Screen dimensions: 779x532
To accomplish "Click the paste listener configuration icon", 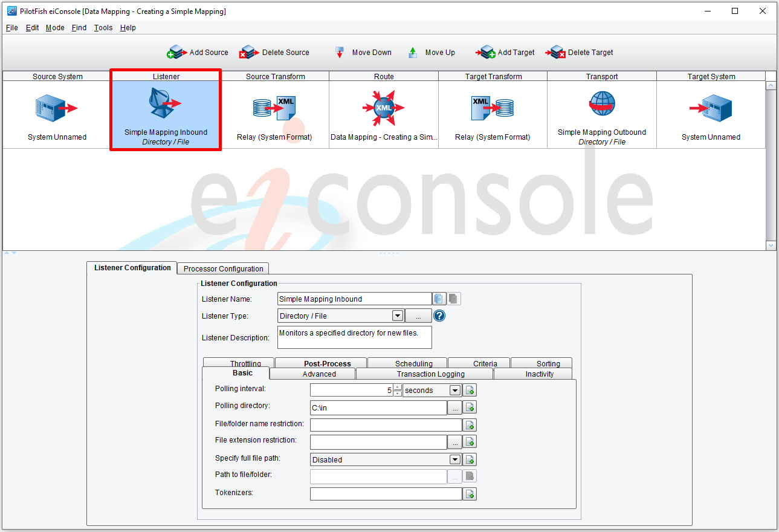I will point(454,299).
